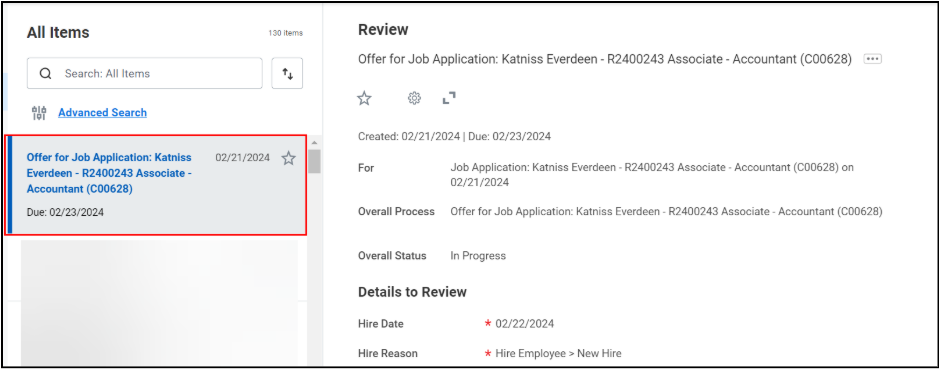Click Hire Employee > New Hire value

point(558,353)
